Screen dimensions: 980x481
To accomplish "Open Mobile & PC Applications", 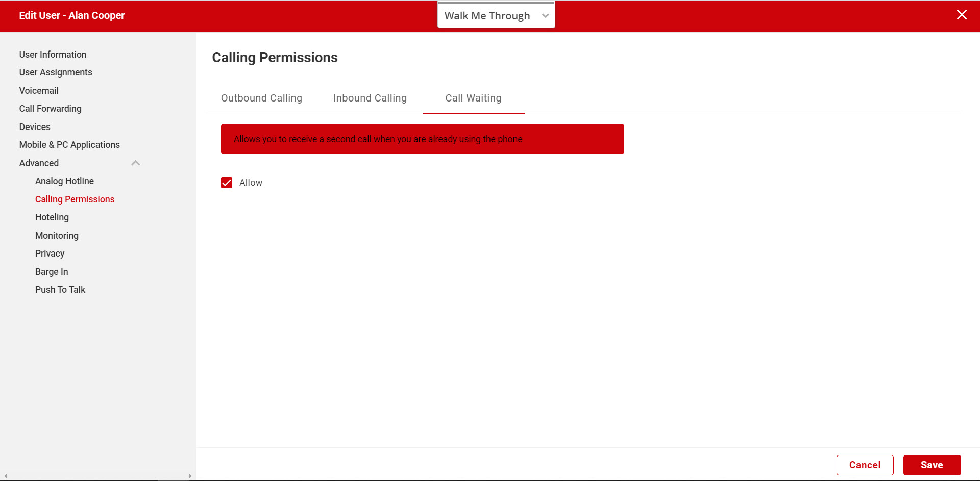I will 69,145.
